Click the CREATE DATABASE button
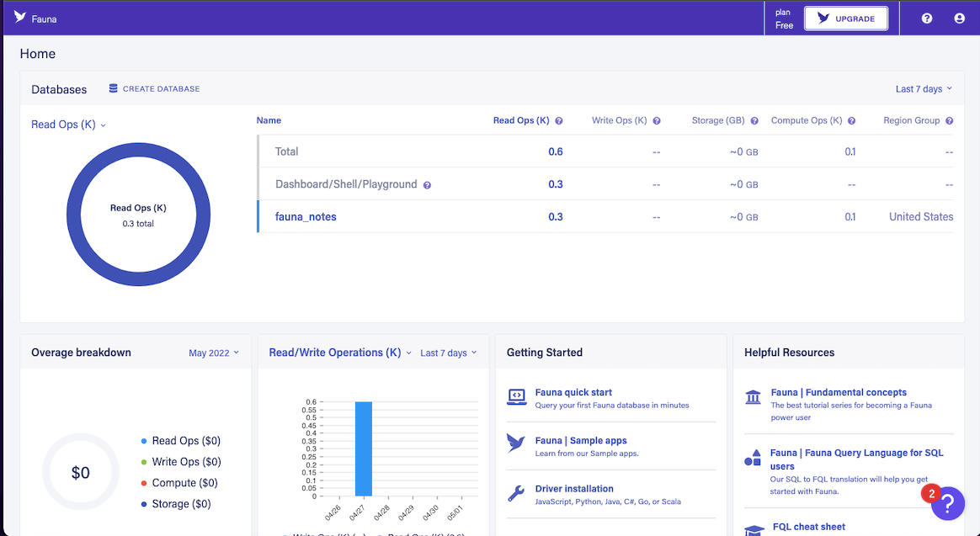 pyautogui.click(x=154, y=88)
